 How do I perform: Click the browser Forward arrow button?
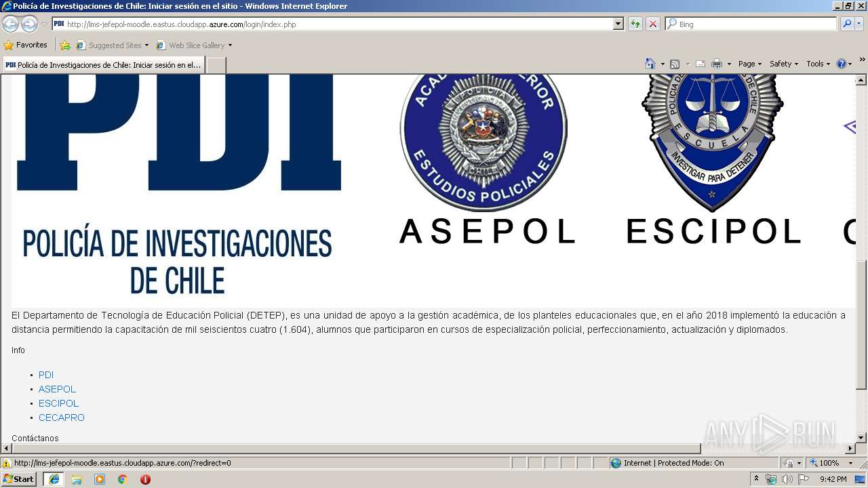(x=29, y=24)
